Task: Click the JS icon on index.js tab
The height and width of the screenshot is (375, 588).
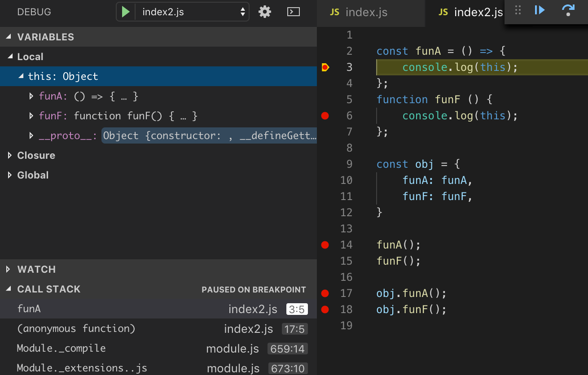Action: (x=335, y=13)
